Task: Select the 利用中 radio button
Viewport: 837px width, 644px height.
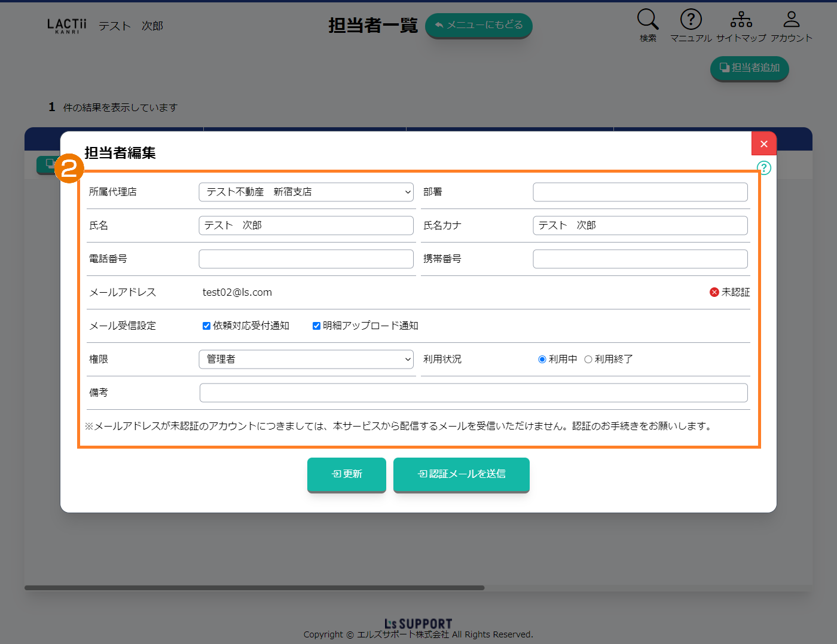Action: pyautogui.click(x=542, y=359)
